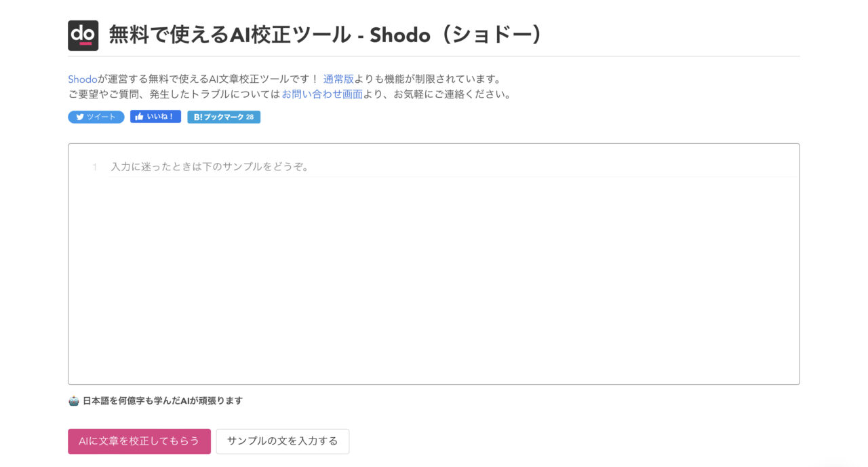Image resolution: width=868 pixels, height=467 pixels.
Task: Click the B! ブックマーク button
Action: (x=224, y=116)
